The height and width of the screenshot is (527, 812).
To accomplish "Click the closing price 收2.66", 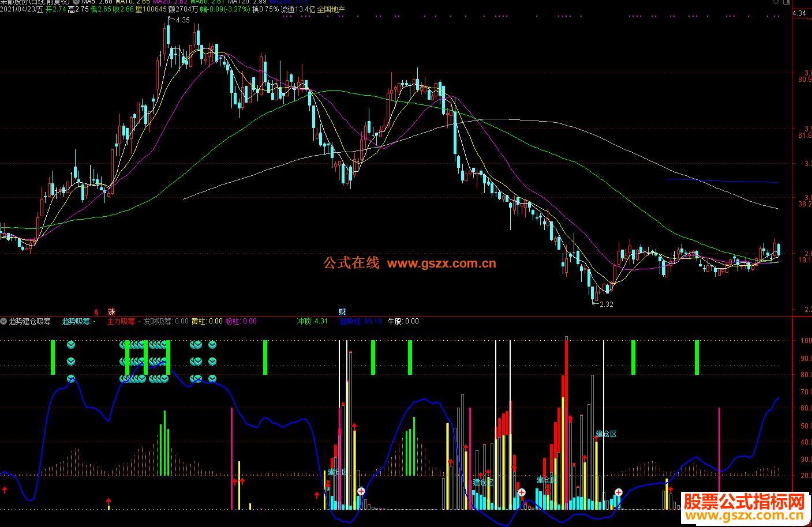I will [123, 9].
